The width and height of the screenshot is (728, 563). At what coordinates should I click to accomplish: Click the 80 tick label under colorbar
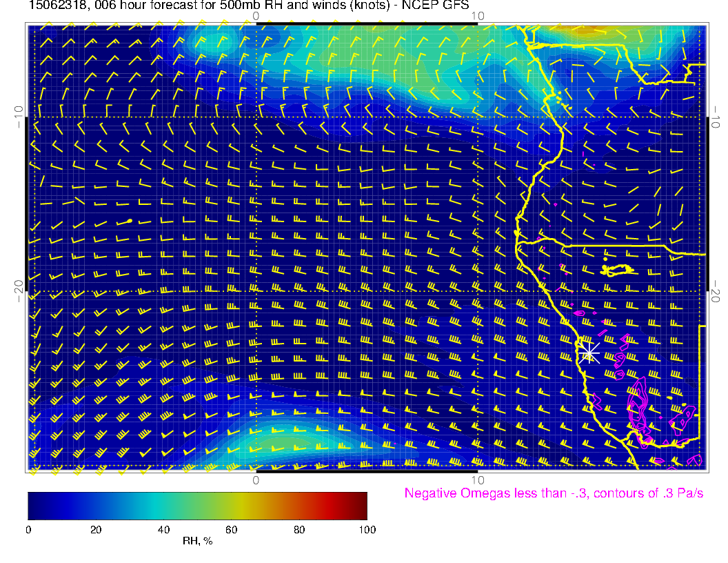pyautogui.click(x=299, y=529)
